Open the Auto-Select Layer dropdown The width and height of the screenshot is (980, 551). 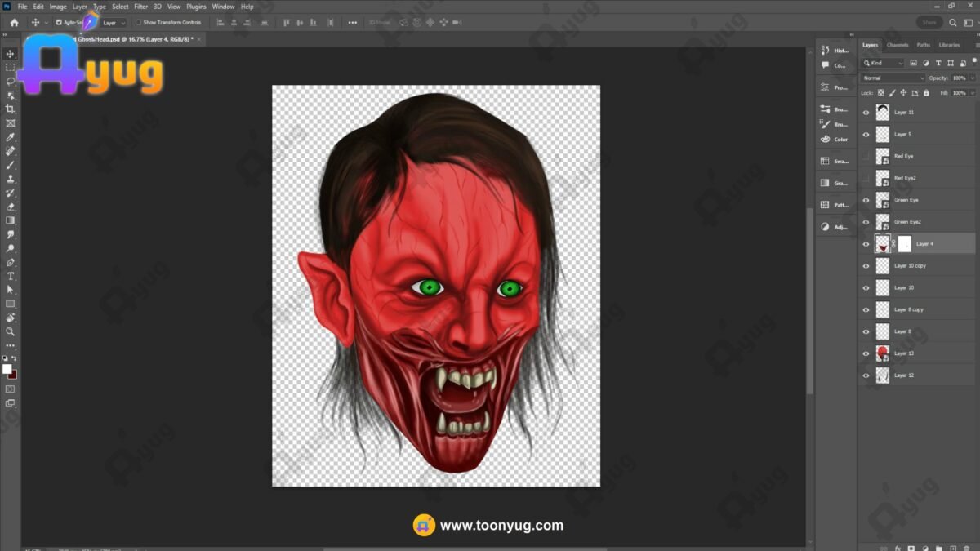click(114, 23)
